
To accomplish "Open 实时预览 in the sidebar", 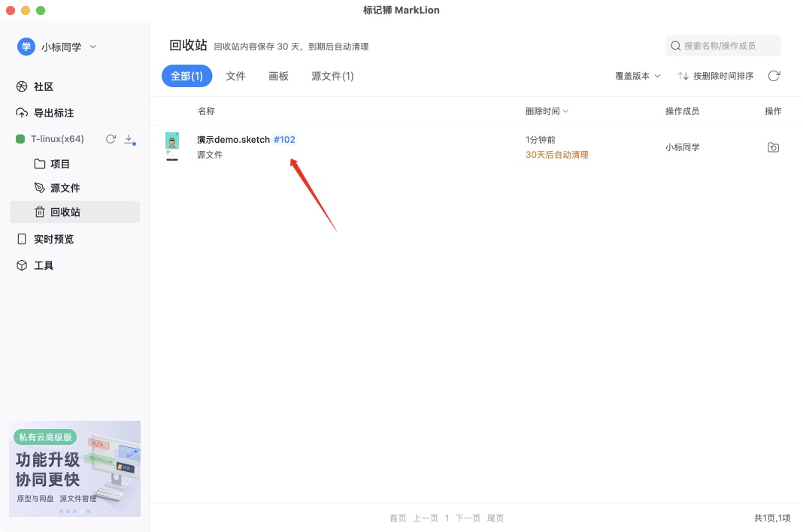I will point(53,239).
